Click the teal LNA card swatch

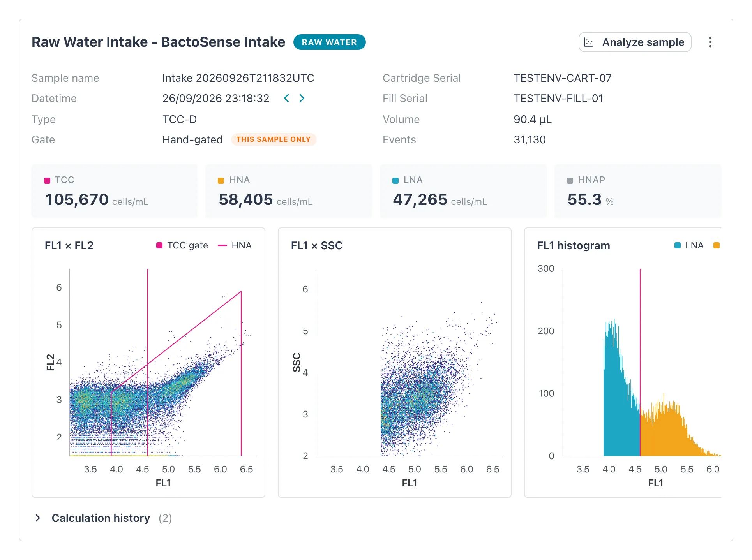[x=395, y=180]
